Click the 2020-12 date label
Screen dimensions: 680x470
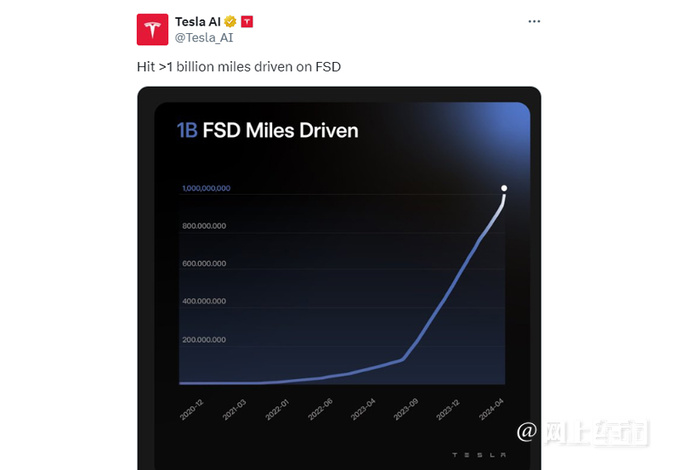(191, 410)
